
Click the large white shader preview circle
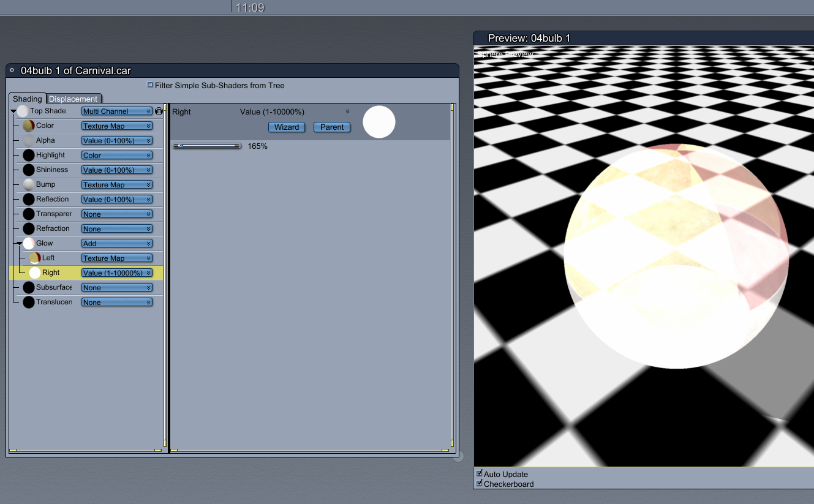(379, 122)
